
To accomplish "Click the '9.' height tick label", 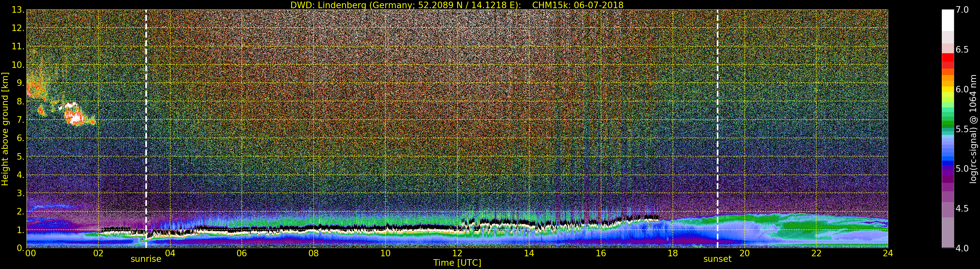I will pyautogui.click(x=20, y=83).
